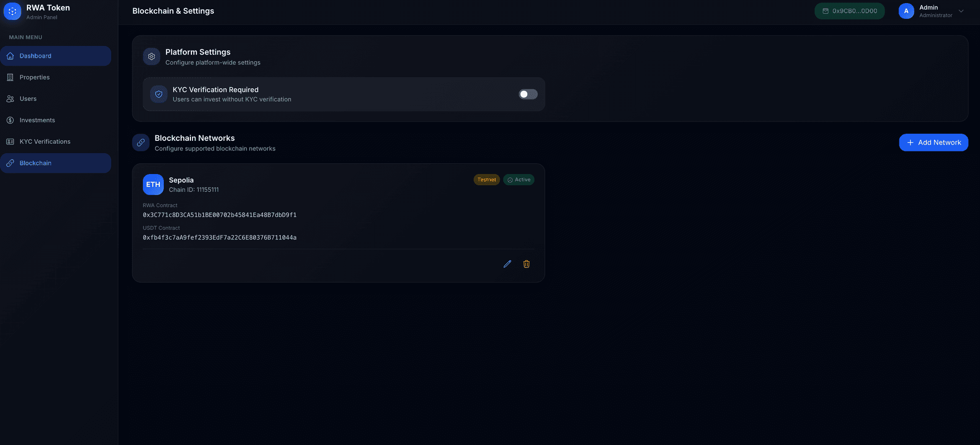This screenshot has width=980, height=445.
Task: Delete Sepolia network via trash icon
Action: pyautogui.click(x=526, y=264)
